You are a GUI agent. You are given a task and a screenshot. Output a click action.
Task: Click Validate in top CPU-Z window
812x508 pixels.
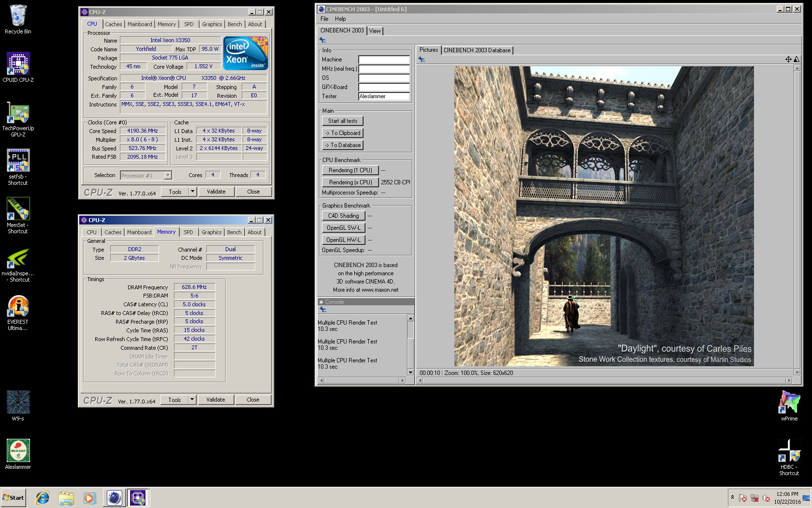(x=216, y=192)
